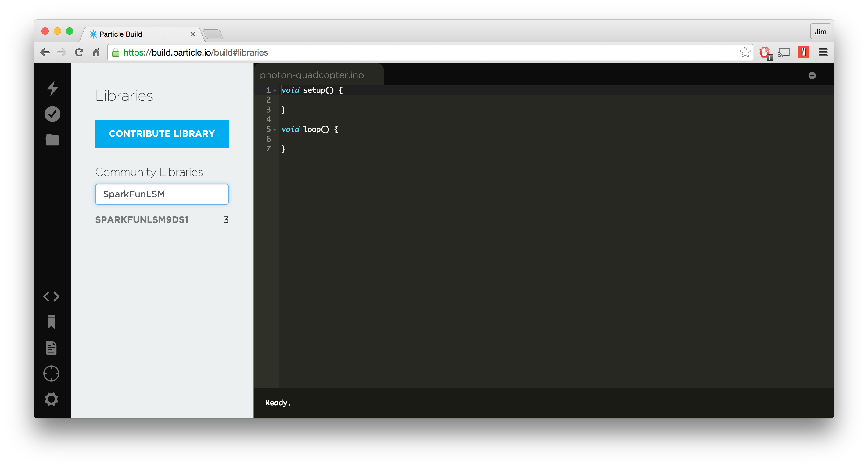
Task: Open a new browser tab
Action: (x=213, y=34)
